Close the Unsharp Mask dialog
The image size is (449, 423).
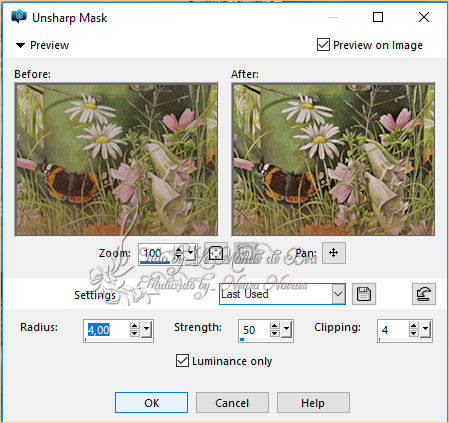pyautogui.click(x=424, y=17)
